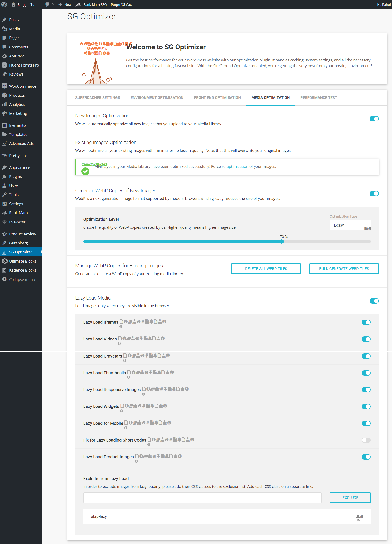Toggle Generate WebP Copies of New Images
The width and height of the screenshot is (392, 544).
click(374, 193)
